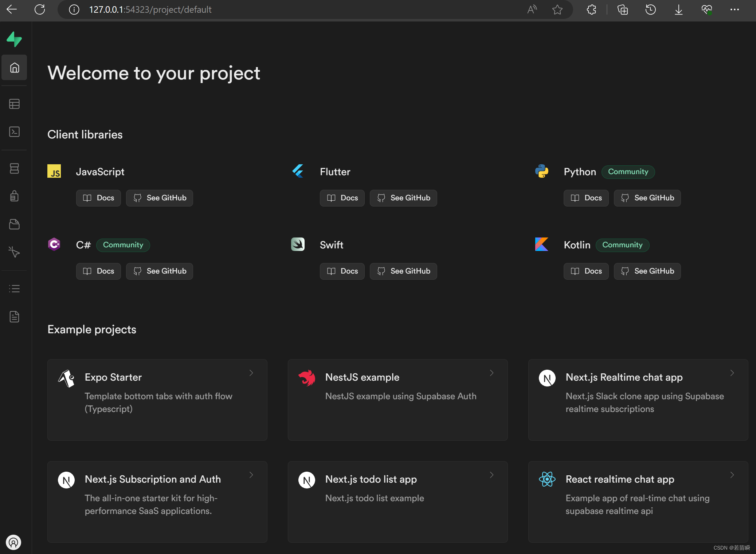Open the Table Editor sidebar icon
Image resolution: width=756 pixels, height=554 pixels.
pos(14,104)
